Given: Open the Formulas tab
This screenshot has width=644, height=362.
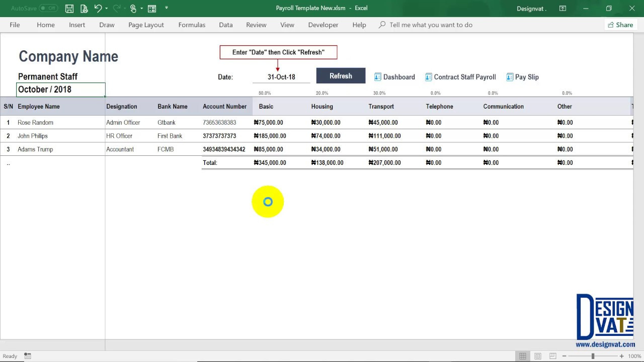Looking at the screenshot, I should pos(192,25).
